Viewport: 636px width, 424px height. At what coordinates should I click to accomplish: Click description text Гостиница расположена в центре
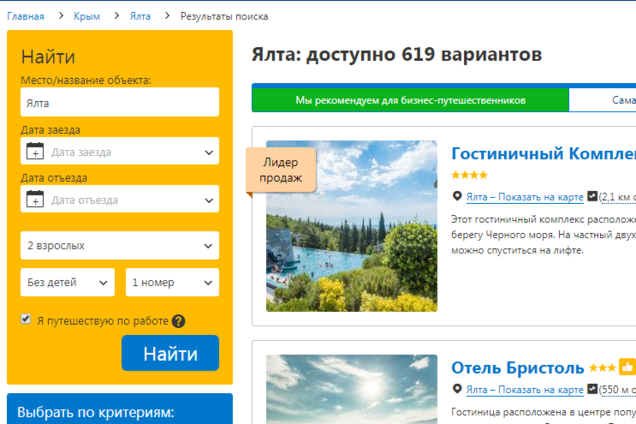(x=544, y=412)
